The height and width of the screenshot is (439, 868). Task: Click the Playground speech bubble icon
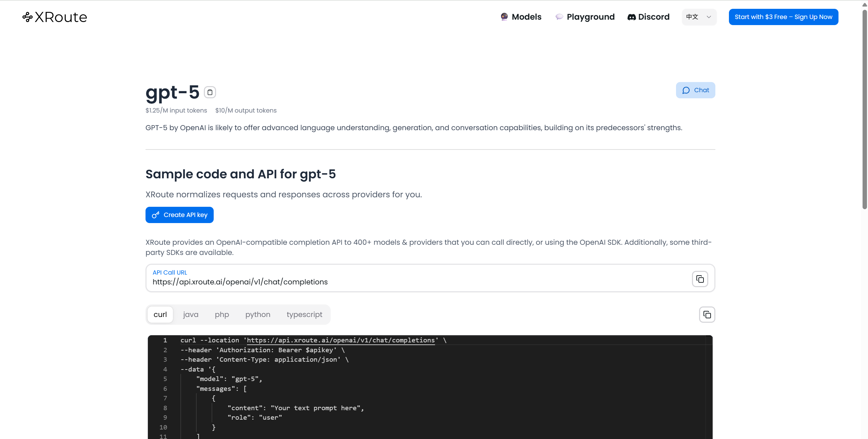[559, 17]
